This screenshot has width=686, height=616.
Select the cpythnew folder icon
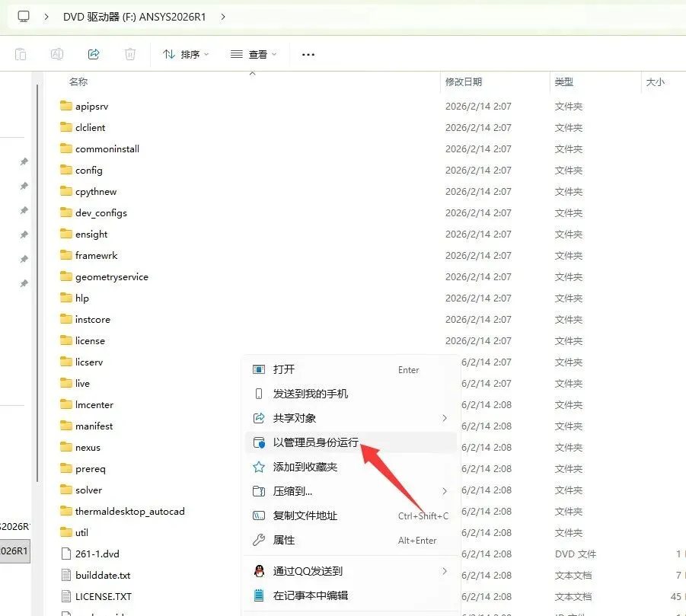(66, 191)
